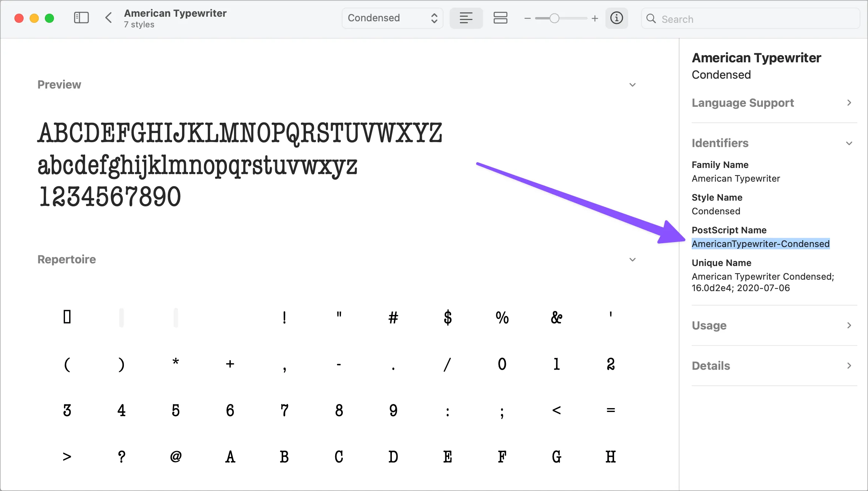This screenshot has width=868, height=491.
Task: Toggle the font info inspector
Action: (616, 18)
